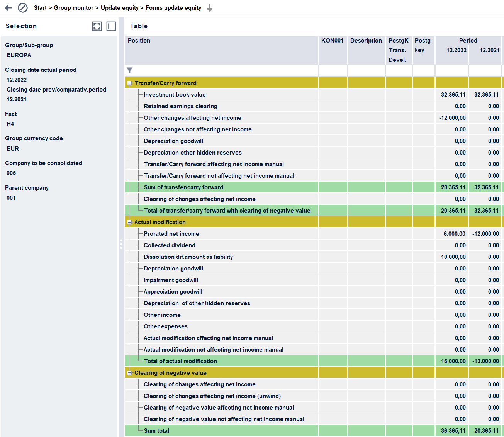Collapse the Actual modification group
This screenshot has height=437, width=504.
130,222
